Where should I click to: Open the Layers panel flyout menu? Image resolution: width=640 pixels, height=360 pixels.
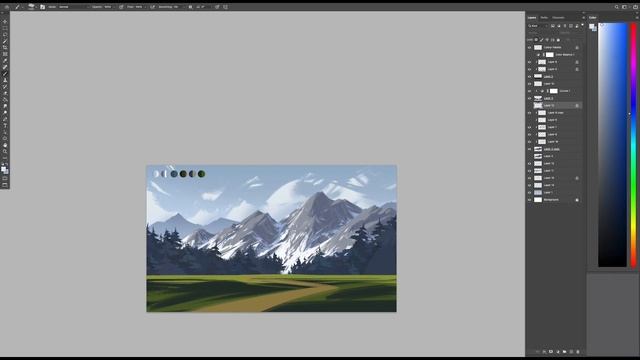584,18
